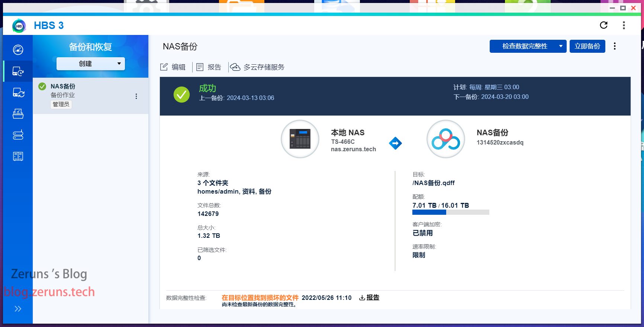Open the Logs sidebar icon
This screenshot has width=644, height=327.
(x=18, y=156)
